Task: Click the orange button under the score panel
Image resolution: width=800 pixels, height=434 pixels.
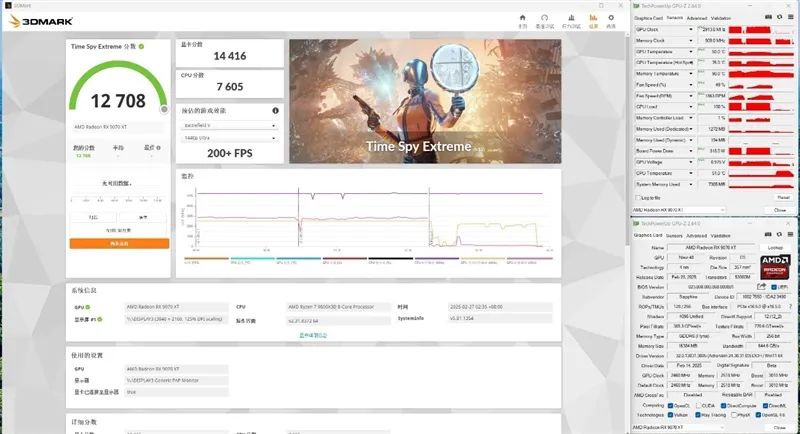Action: click(x=119, y=244)
